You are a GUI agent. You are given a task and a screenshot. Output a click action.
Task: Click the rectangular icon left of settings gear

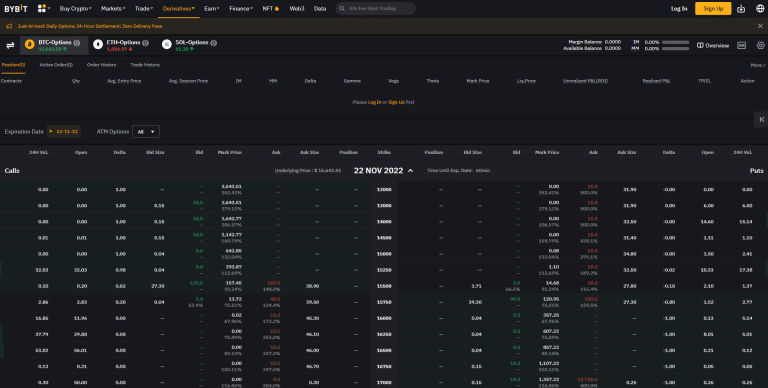coord(742,45)
